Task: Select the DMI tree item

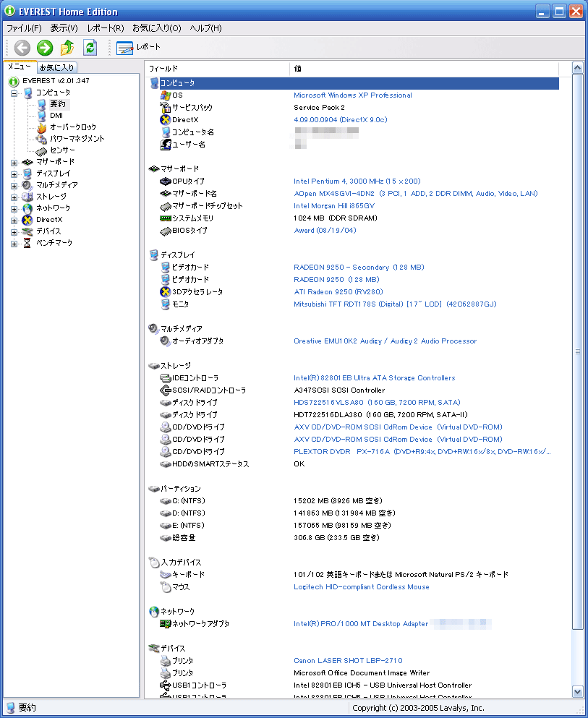Action: (56, 116)
